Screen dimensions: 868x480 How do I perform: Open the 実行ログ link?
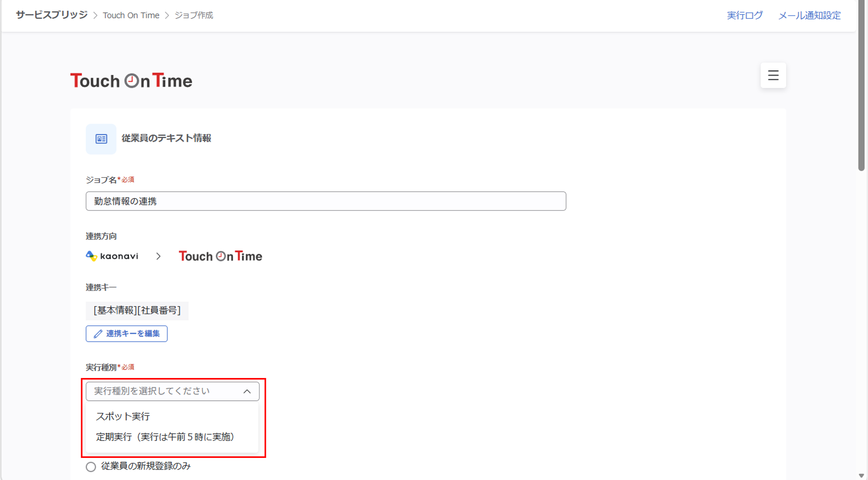745,15
